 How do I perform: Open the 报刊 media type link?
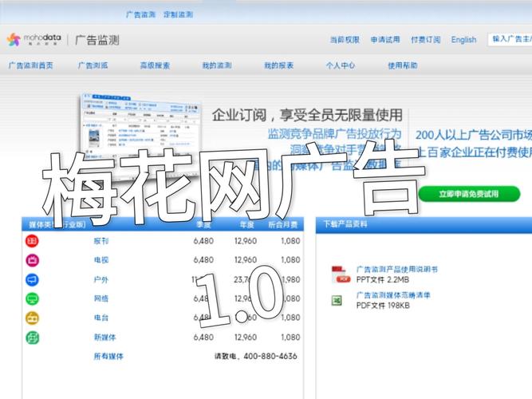pos(101,241)
